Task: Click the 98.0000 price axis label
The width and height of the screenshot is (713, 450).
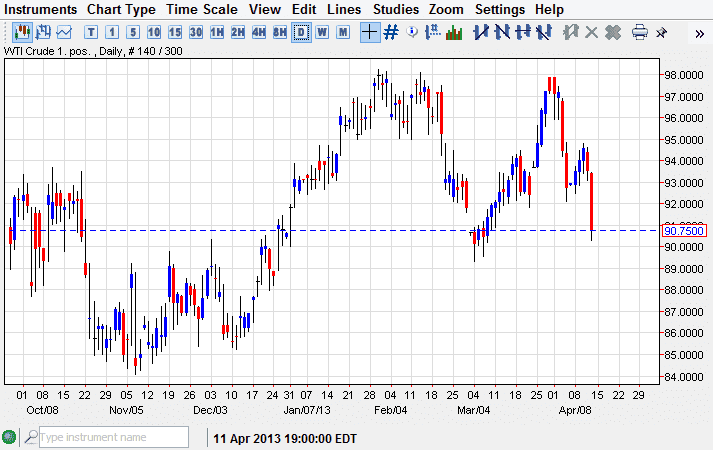Action: point(683,75)
